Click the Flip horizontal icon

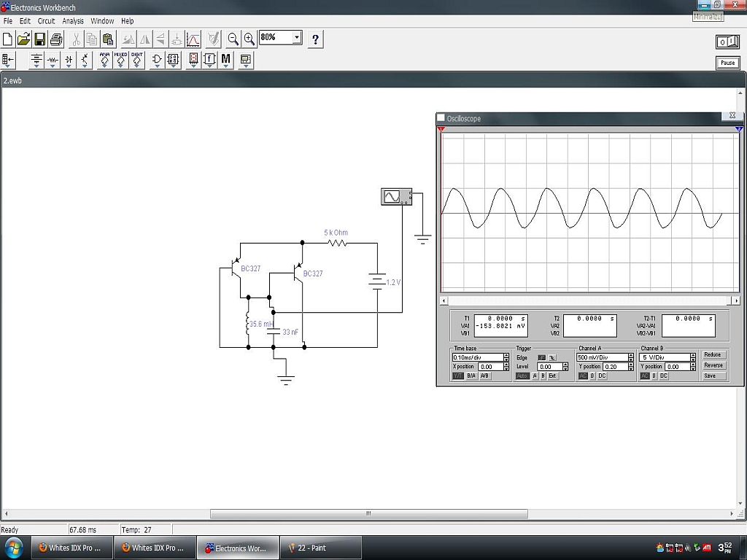[144, 39]
